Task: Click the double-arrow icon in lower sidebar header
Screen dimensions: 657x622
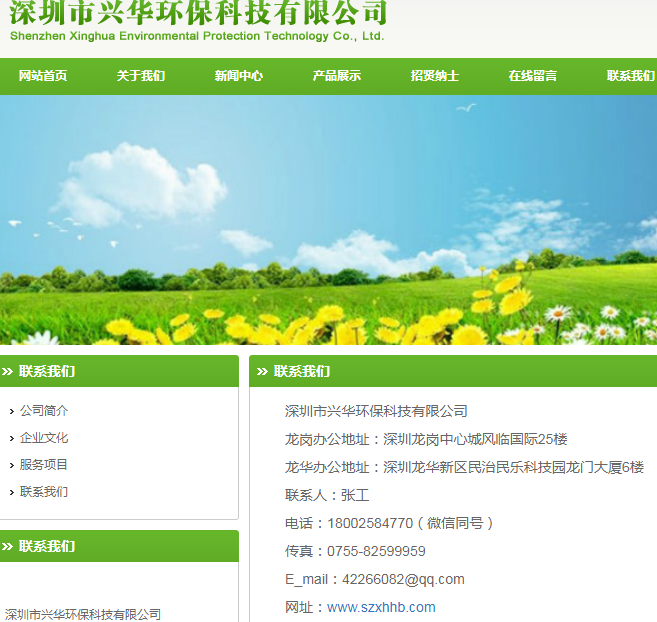Action: (8, 547)
